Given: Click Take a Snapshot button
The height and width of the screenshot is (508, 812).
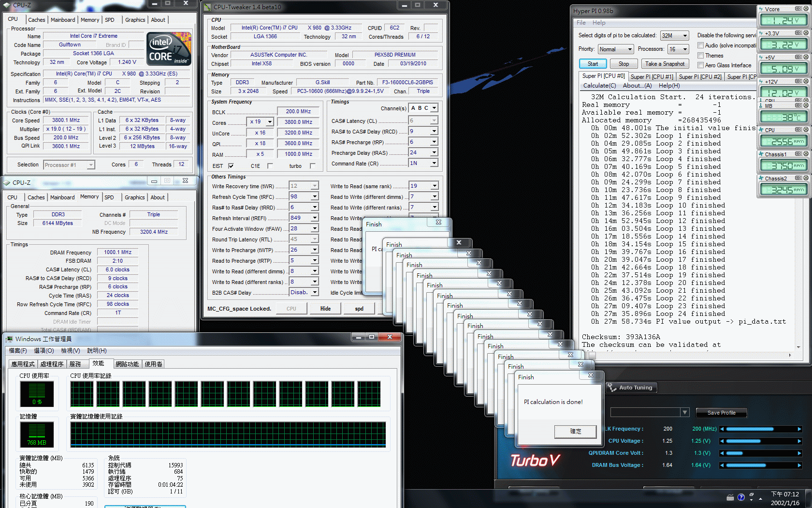Looking at the screenshot, I should point(665,64).
